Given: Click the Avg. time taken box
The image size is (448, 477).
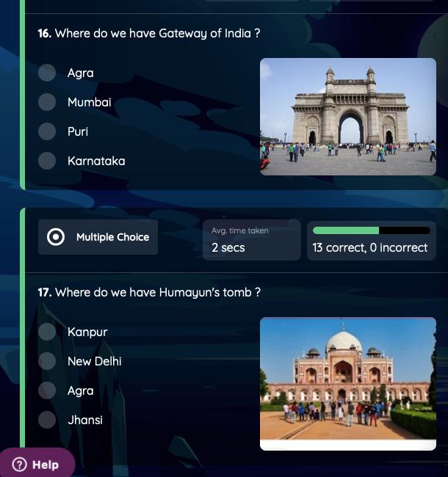Looking at the screenshot, I should coord(252,240).
